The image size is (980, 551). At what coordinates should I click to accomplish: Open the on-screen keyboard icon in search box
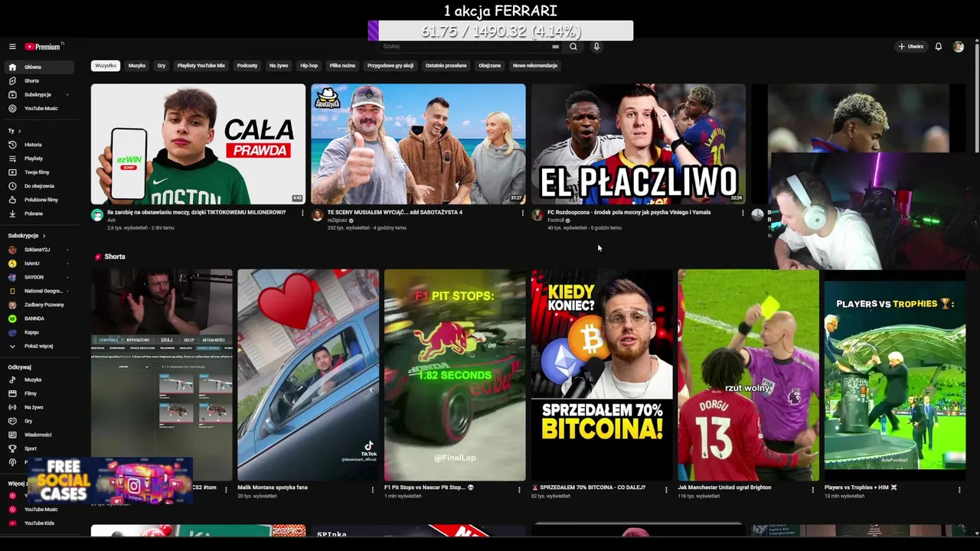556,47
